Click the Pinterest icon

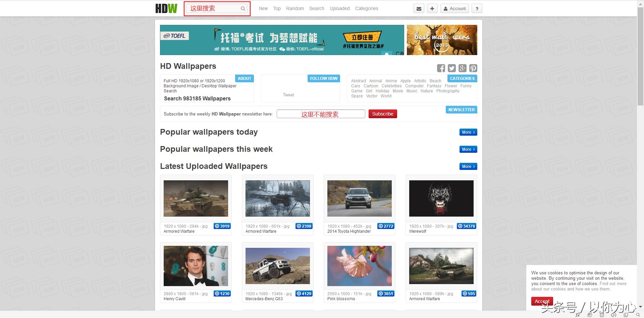(473, 69)
